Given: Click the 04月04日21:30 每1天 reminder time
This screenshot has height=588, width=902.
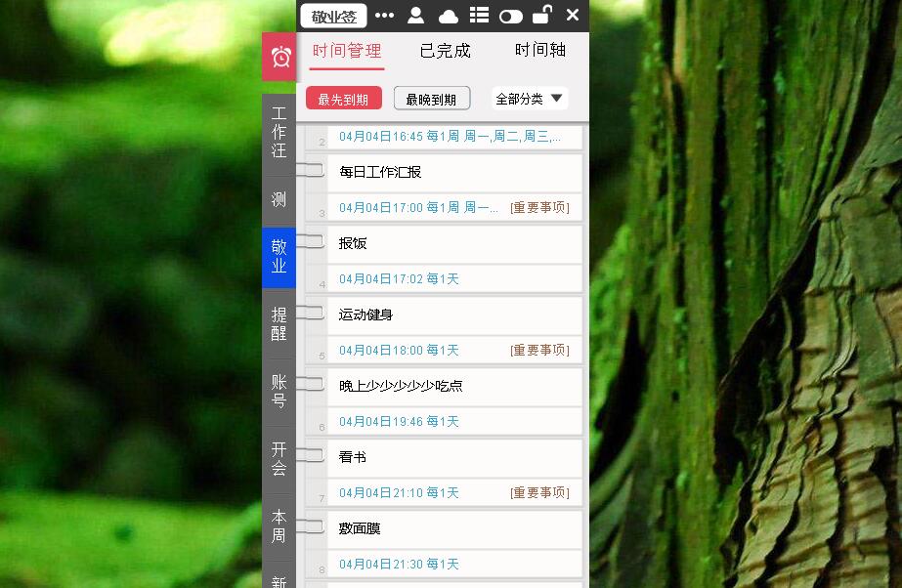Looking at the screenshot, I should (399, 564).
